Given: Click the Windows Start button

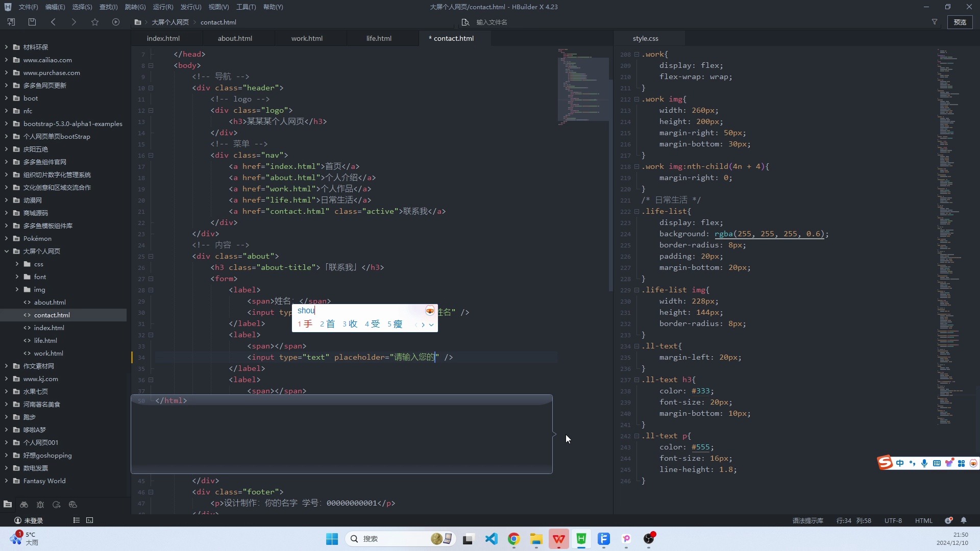Looking at the screenshot, I should click(332, 539).
